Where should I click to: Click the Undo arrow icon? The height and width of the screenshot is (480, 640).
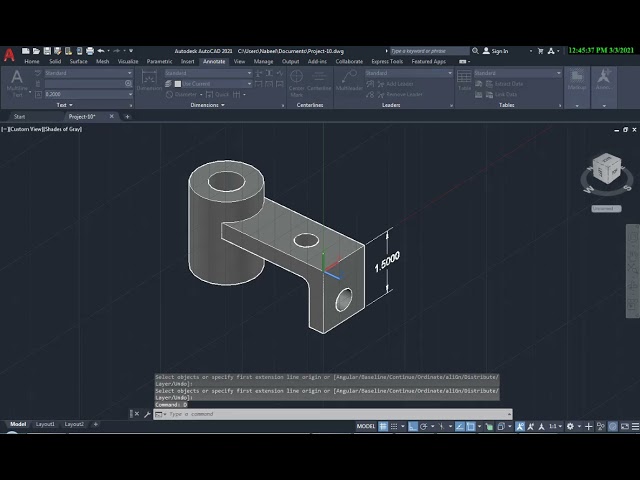101,51
